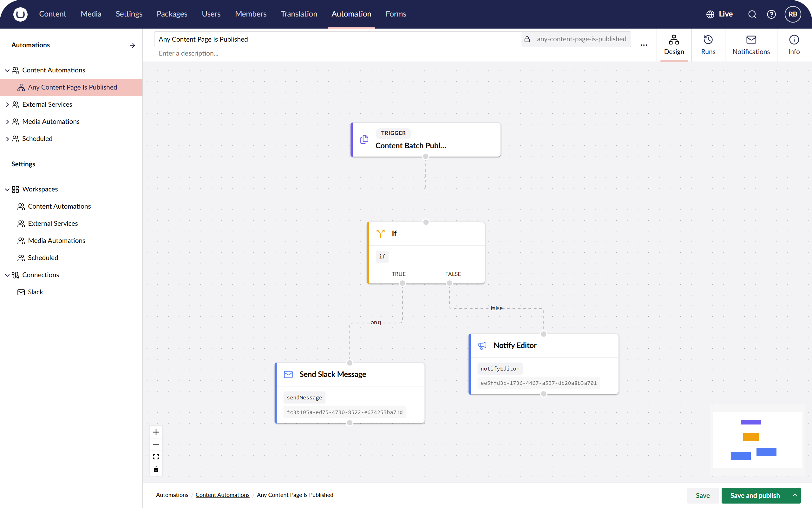Select the Content Batch Publ... trigger node

click(x=425, y=140)
